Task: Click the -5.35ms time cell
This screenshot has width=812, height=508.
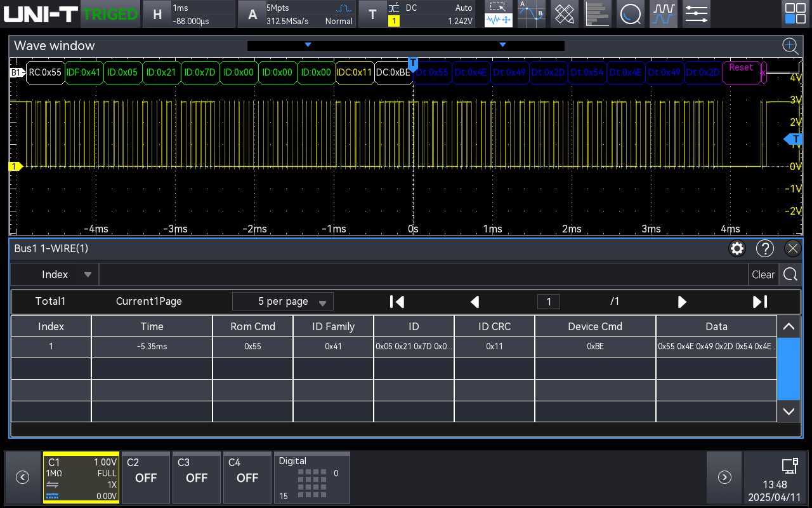Action: (x=152, y=347)
